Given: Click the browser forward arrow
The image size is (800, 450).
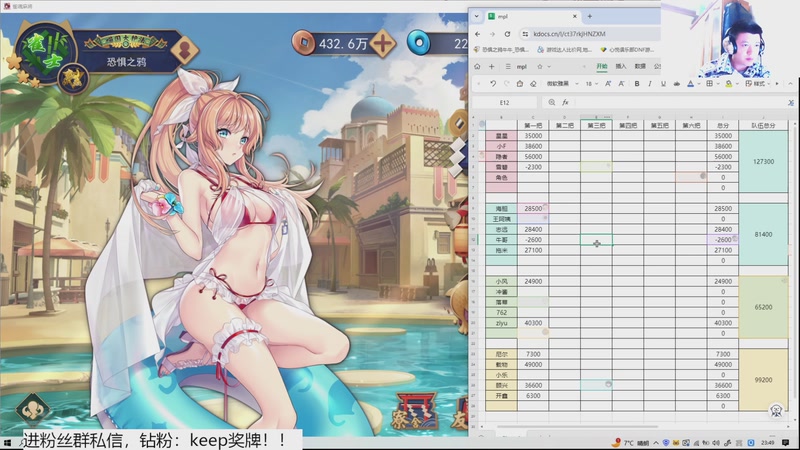Looking at the screenshot, I should 492,34.
